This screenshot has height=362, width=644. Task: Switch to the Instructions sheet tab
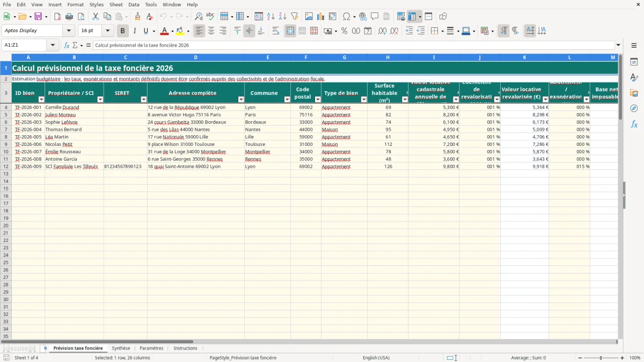click(x=186, y=349)
